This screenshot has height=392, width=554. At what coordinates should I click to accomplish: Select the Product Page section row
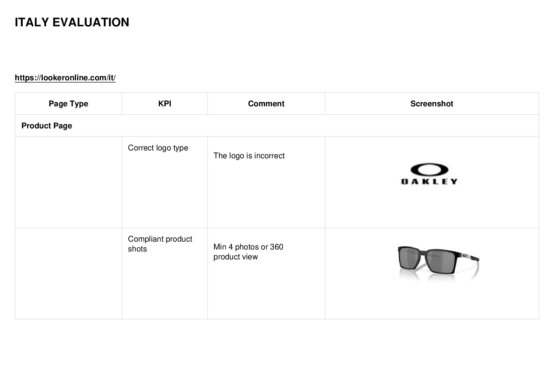277,126
